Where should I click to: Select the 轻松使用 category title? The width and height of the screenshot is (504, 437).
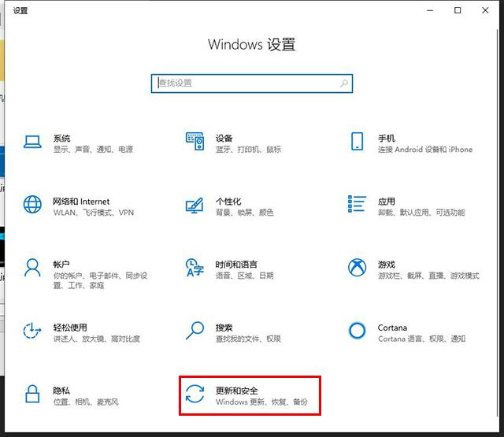[70, 328]
